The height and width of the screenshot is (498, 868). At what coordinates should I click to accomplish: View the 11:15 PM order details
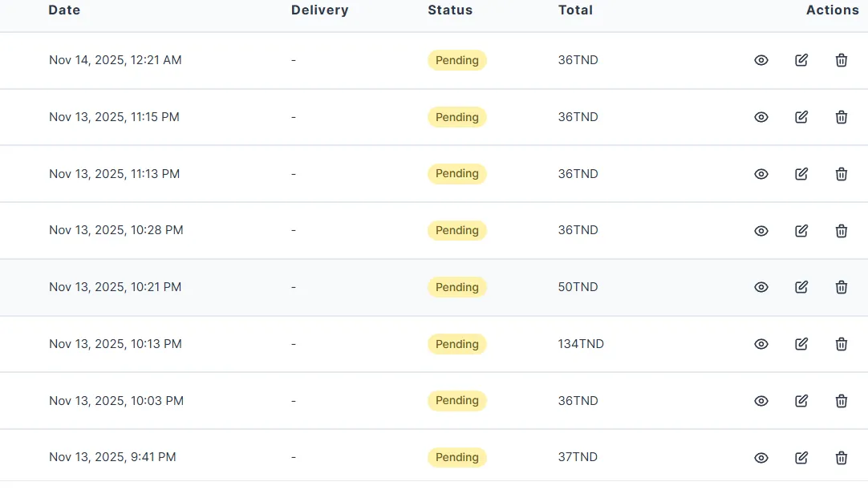coord(761,117)
